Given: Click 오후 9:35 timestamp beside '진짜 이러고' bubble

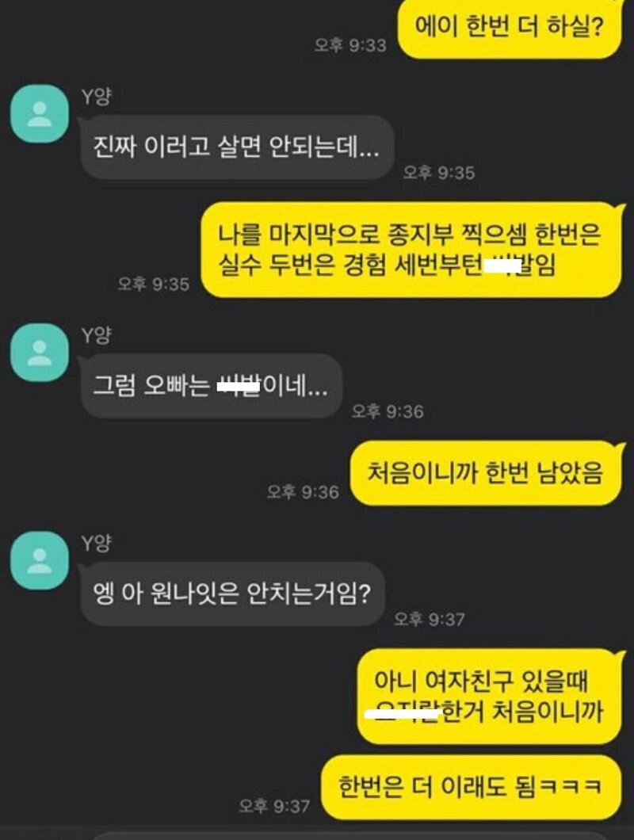Looking at the screenshot, I should point(438,172).
